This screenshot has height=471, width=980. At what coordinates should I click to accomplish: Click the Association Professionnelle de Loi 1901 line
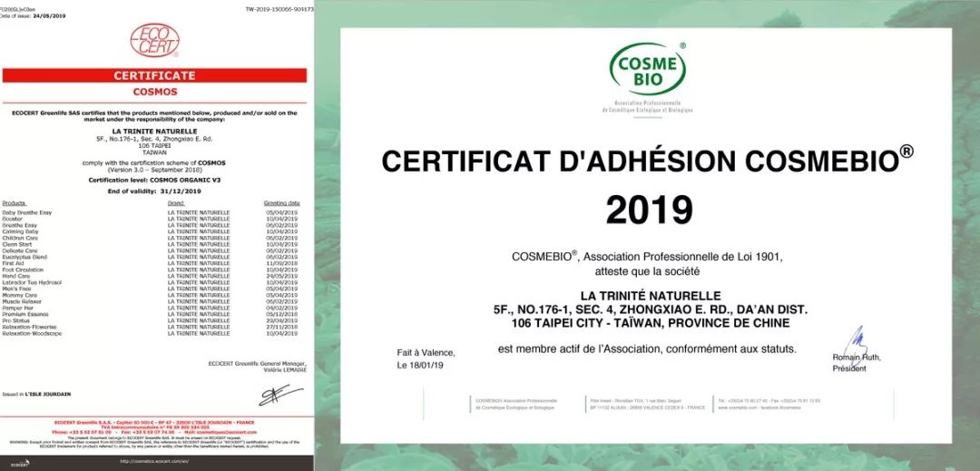point(648,257)
